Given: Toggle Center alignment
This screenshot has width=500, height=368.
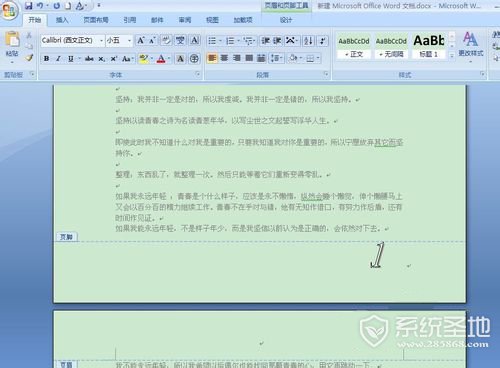Looking at the screenshot, I should point(224,59).
